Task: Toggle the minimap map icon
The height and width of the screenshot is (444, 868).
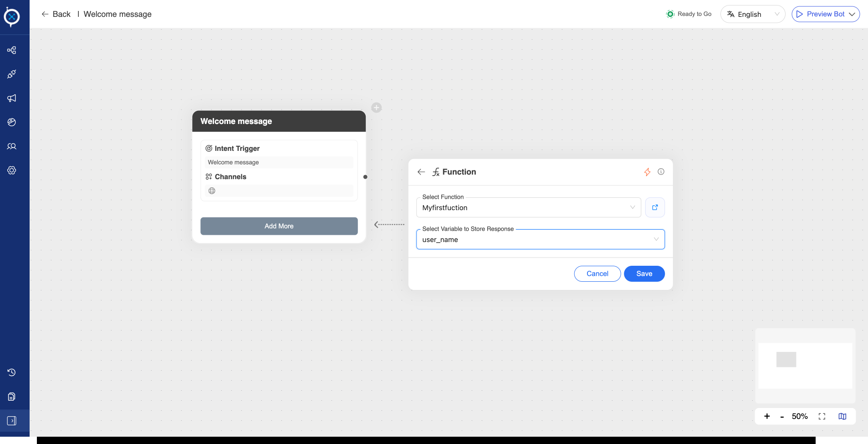Action: point(842,416)
